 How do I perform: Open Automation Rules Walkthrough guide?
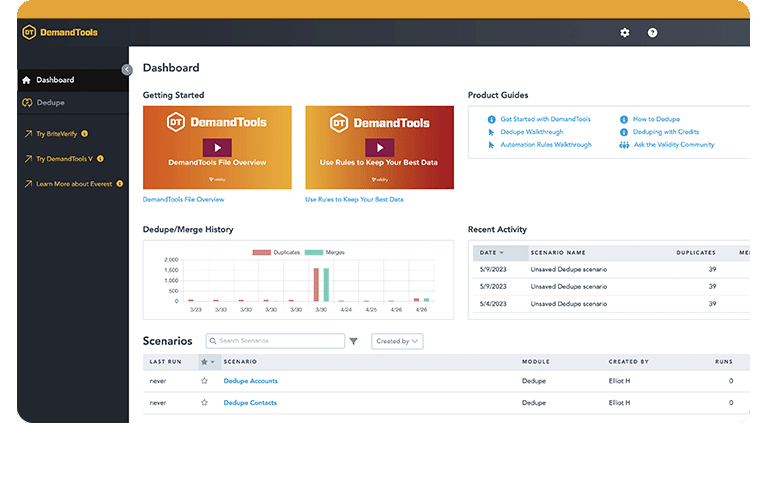[546, 144]
